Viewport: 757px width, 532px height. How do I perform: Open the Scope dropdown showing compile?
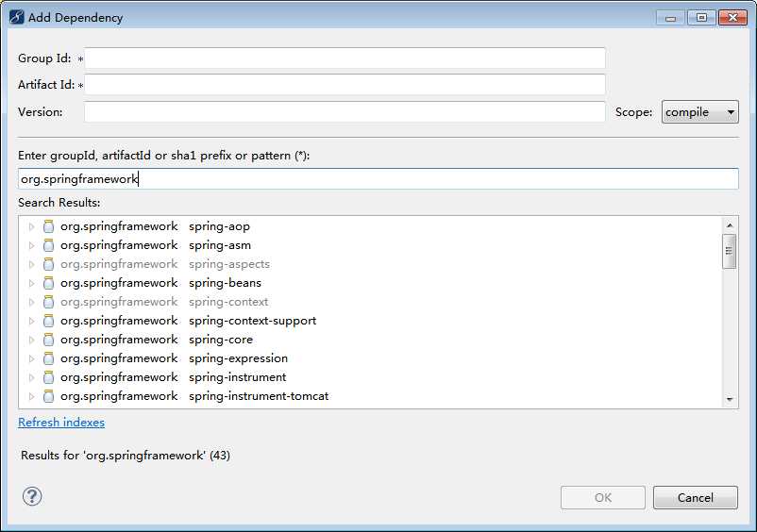click(700, 112)
